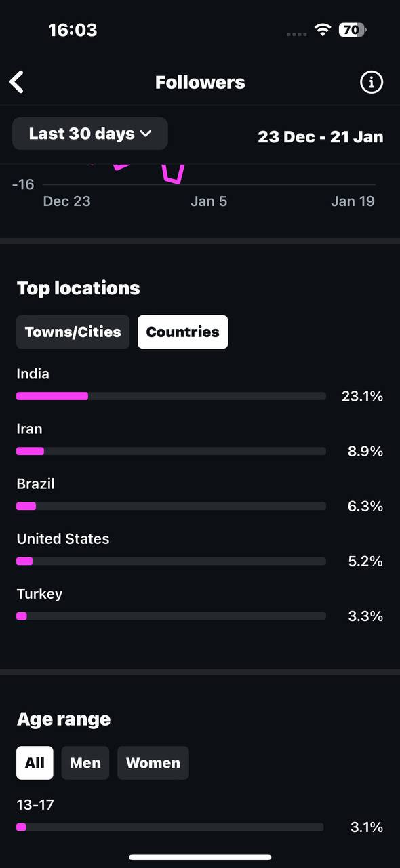Tap the Wi-Fi status icon
This screenshot has height=868, width=400.
(323, 30)
